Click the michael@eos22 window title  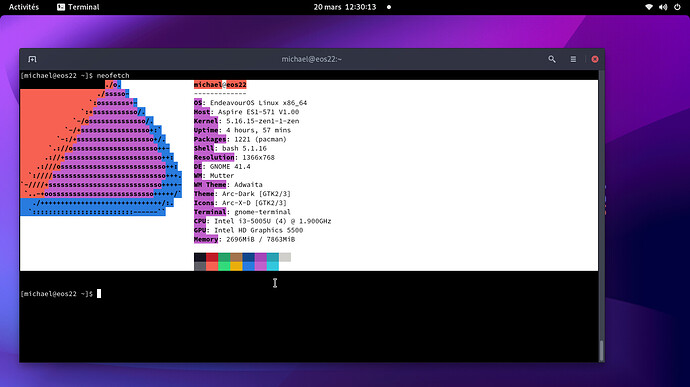[x=312, y=59]
